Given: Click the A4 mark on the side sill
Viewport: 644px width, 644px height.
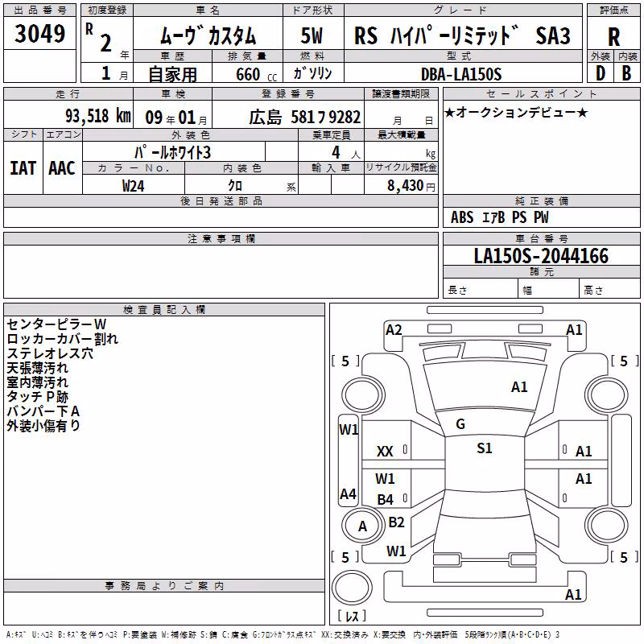Looking at the screenshot, I should tap(349, 493).
